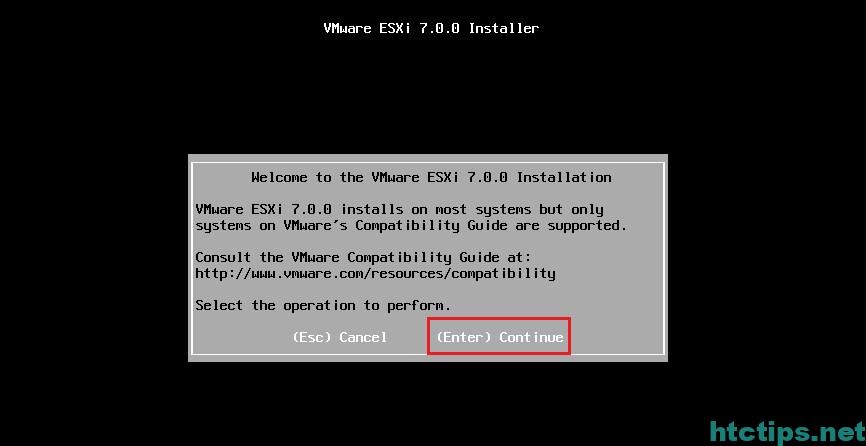The height and width of the screenshot is (446, 866).
Task: Click the htctips.net watermark
Action: (x=788, y=431)
